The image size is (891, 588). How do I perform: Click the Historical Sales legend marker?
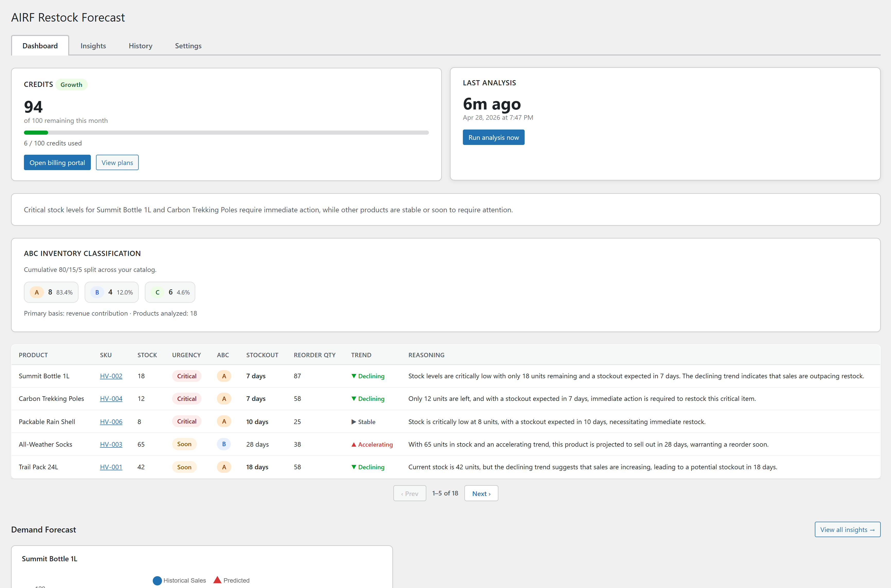157,581
